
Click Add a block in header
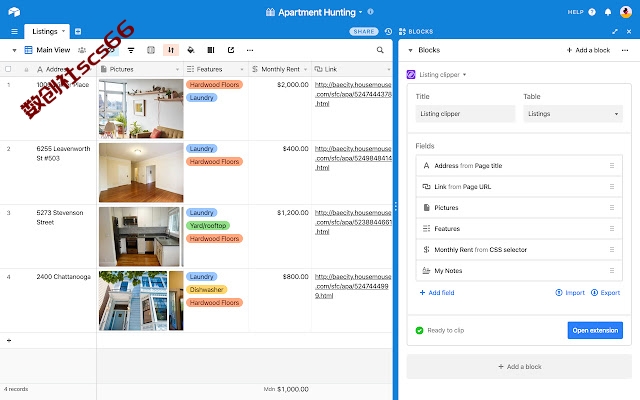coord(588,50)
